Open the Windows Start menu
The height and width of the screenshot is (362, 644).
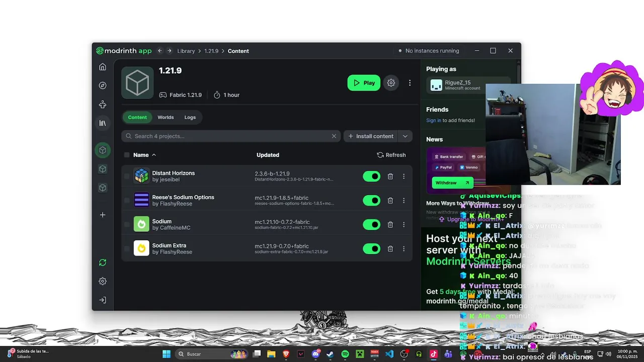(167, 354)
